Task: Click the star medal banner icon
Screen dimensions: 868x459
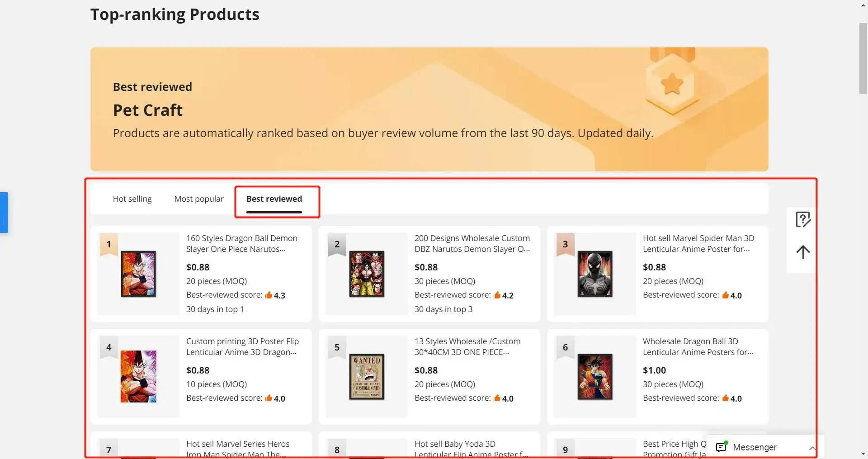Action: [x=672, y=84]
